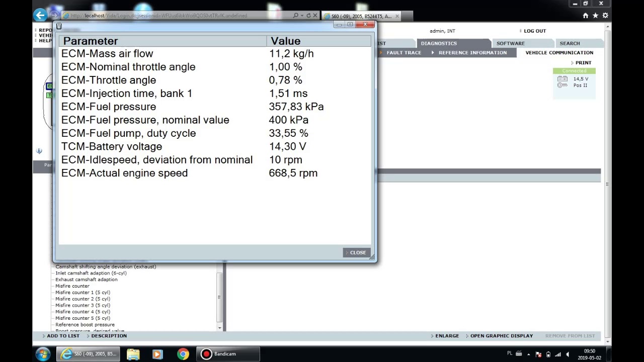Click the battery voltage icon

point(562,79)
